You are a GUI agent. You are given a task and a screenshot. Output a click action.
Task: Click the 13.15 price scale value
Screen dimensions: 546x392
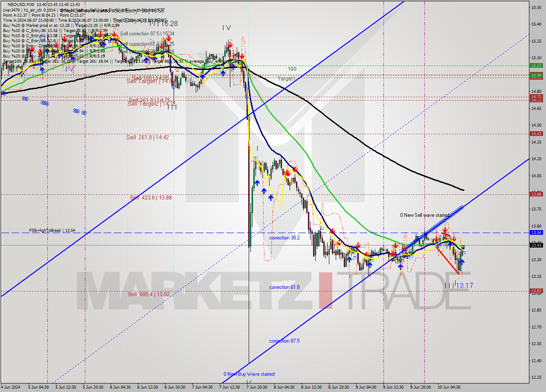[536, 277]
